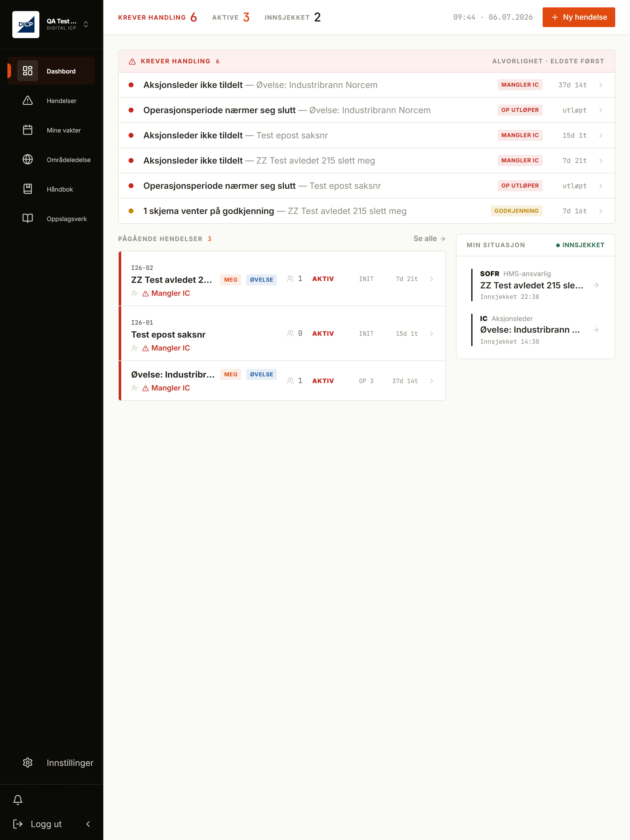
Task: Open Aksjonsleder ikke tildelt for ZZ Test avledet
Action: [367, 160]
